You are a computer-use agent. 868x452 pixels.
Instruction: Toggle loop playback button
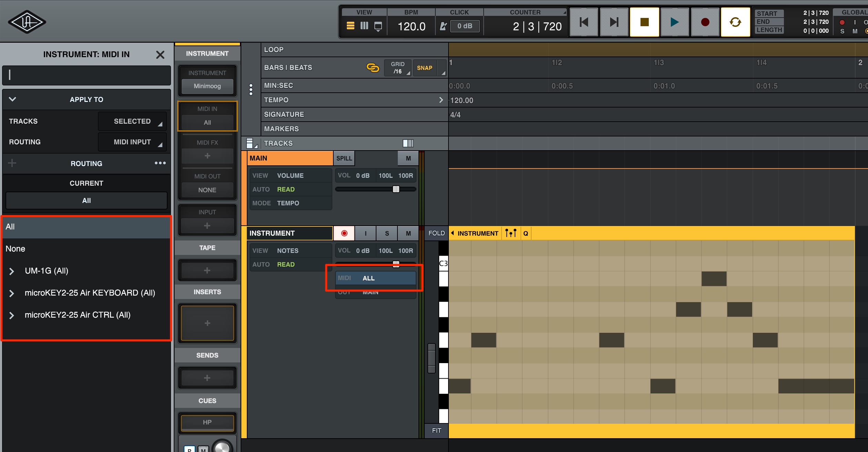click(x=735, y=22)
